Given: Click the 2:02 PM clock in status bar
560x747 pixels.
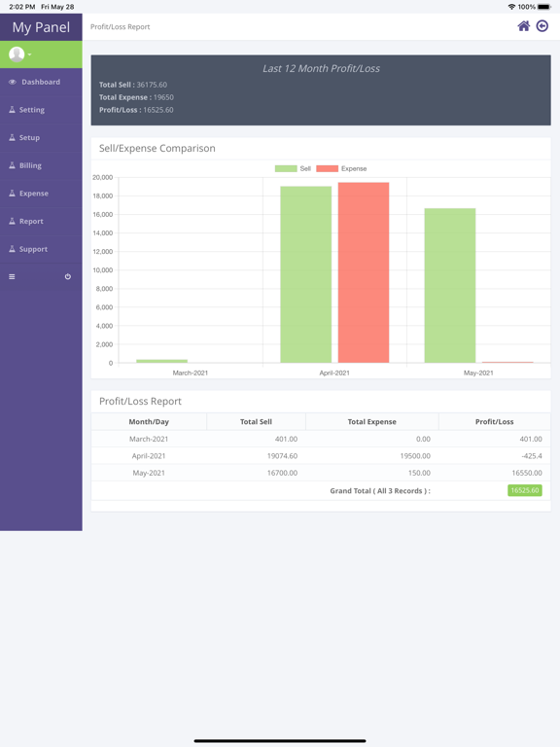Looking at the screenshot, I should click(22, 7).
